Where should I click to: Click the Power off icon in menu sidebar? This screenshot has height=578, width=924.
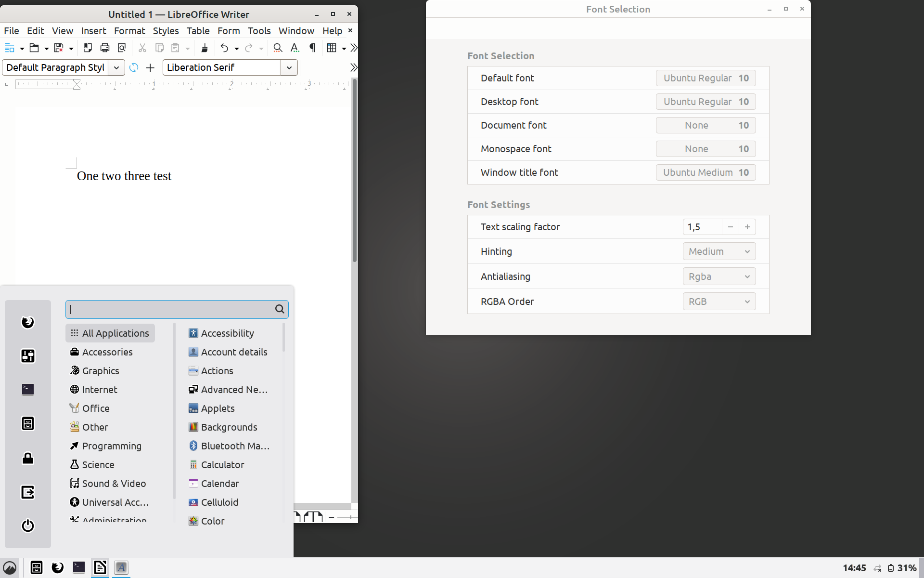pyautogui.click(x=28, y=525)
